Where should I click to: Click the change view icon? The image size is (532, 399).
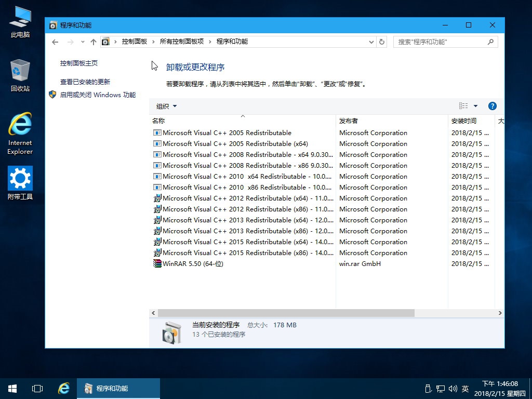pos(463,106)
